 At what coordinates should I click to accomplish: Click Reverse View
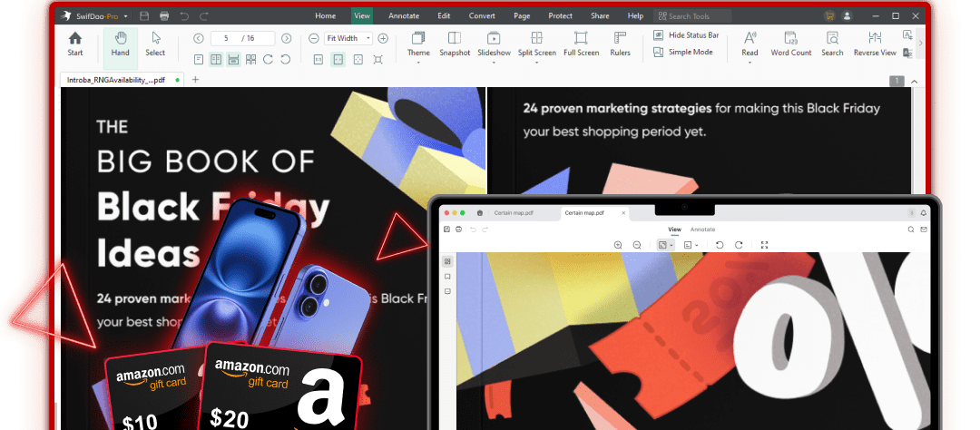pyautogui.click(x=875, y=44)
